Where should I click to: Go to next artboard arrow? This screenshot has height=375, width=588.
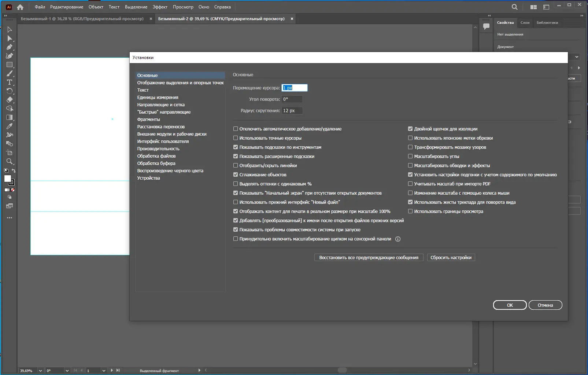(x=112, y=370)
